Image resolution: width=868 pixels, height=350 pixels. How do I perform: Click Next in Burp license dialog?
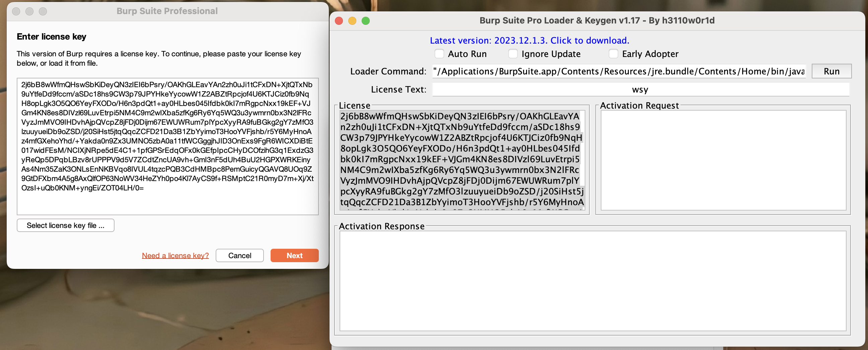[294, 255]
